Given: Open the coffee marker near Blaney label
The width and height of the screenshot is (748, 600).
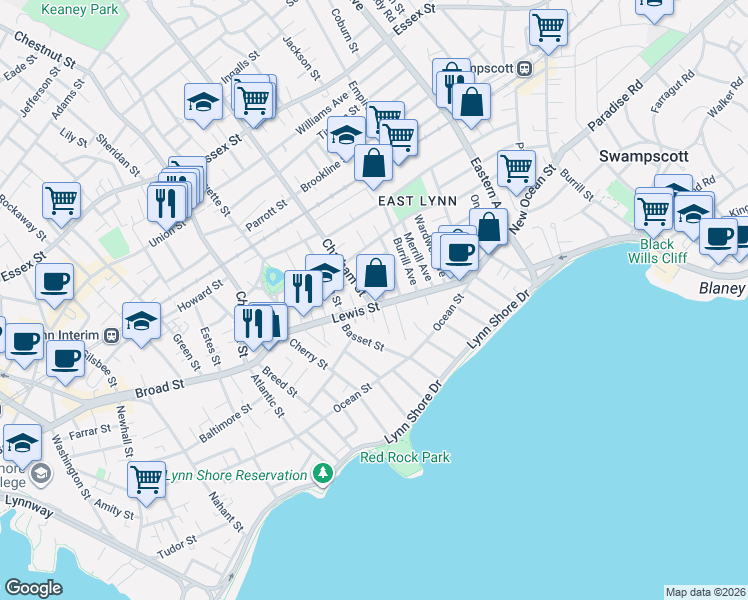Looking at the screenshot, I should (x=718, y=240).
